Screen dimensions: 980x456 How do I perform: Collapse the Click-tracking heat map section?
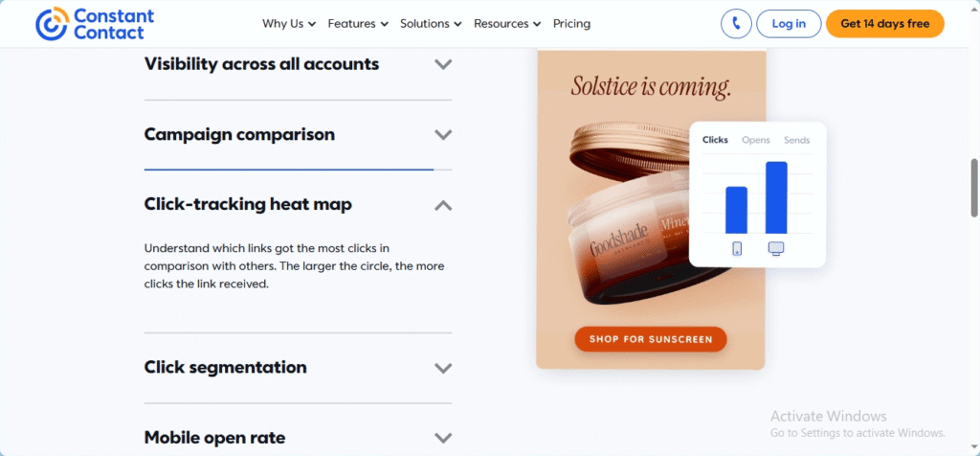[443, 205]
